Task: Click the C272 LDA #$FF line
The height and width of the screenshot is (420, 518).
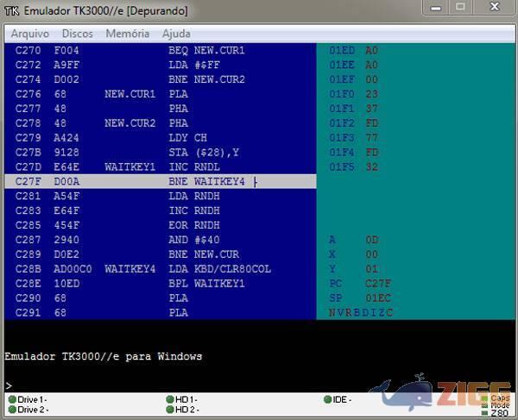Action: pyautogui.click(x=161, y=65)
